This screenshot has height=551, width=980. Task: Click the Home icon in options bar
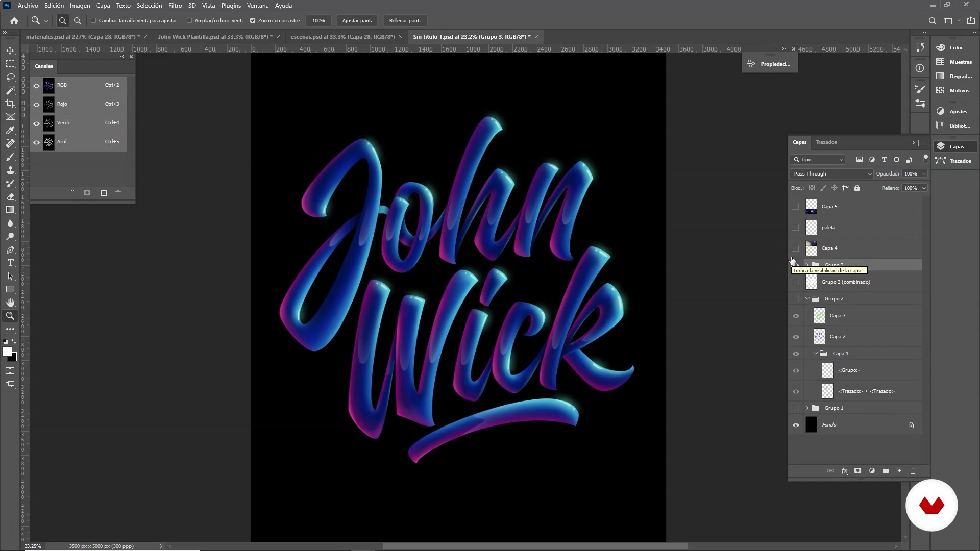click(x=14, y=21)
